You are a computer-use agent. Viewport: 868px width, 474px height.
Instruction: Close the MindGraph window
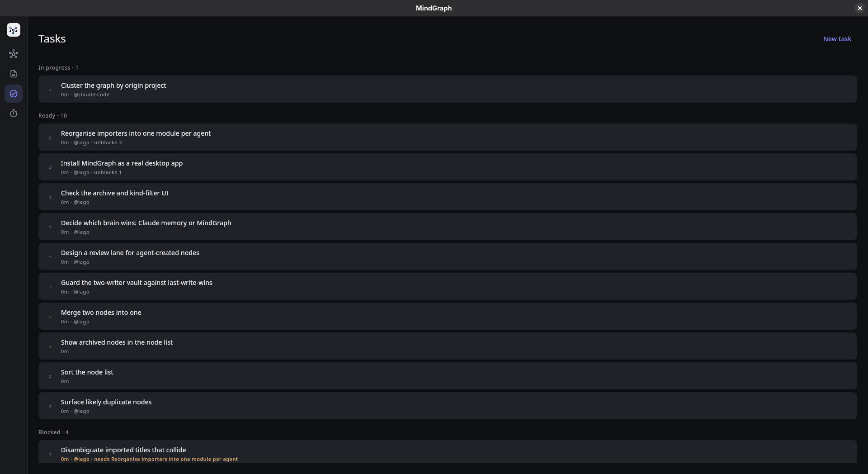point(859,8)
